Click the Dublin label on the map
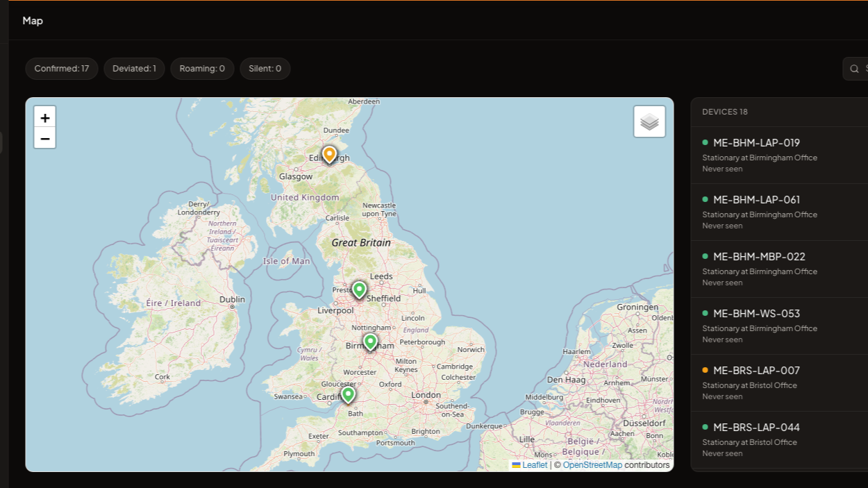The height and width of the screenshot is (488, 868). (x=232, y=299)
